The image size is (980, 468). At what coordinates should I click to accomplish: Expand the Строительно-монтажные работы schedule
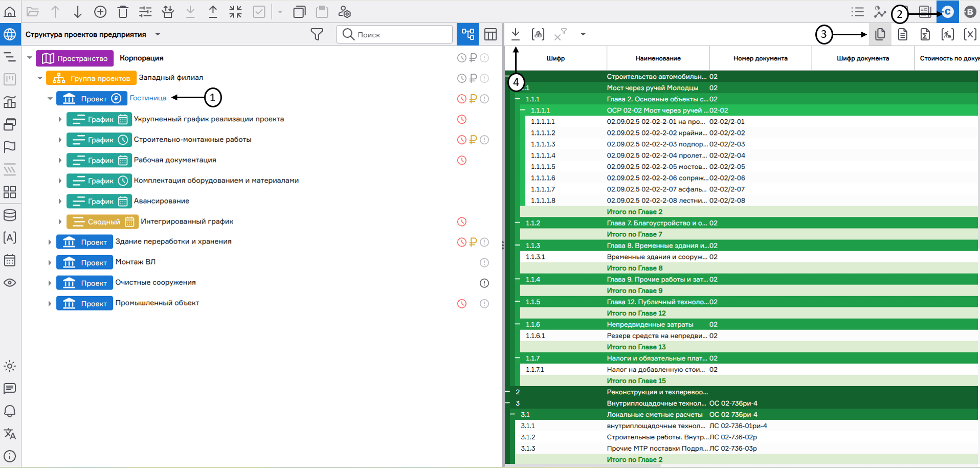tap(60, 140)
